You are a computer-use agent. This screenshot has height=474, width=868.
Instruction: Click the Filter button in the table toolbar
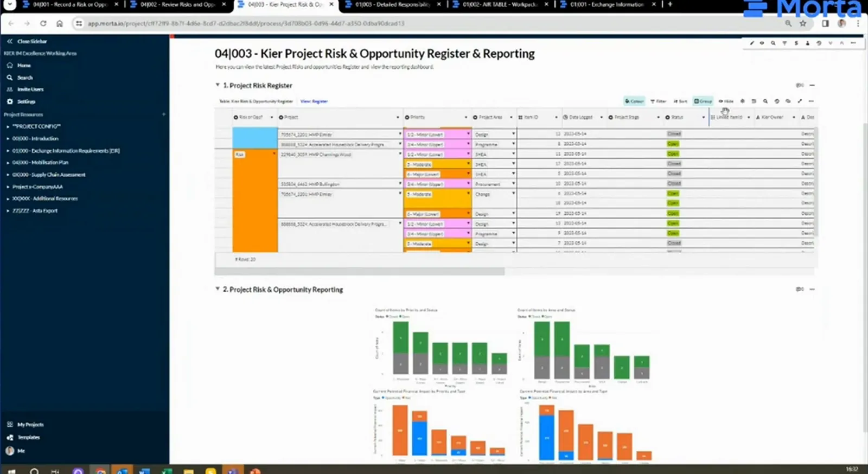(658, 101)
